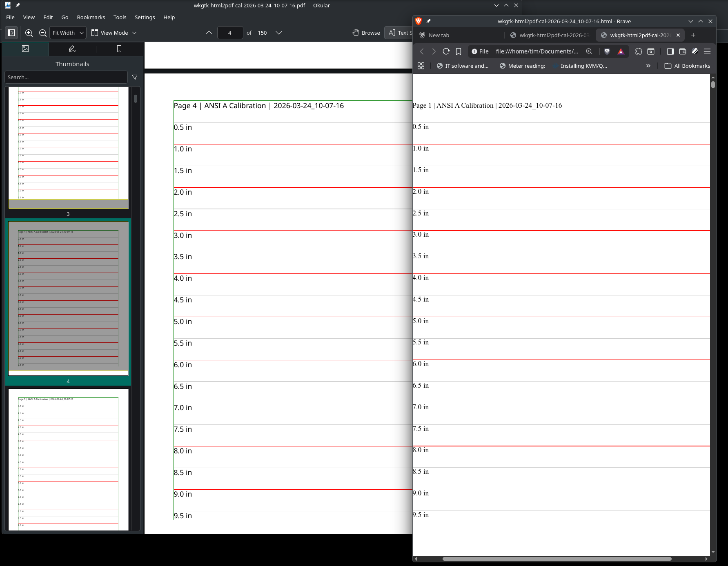Screen dimensions: 728x566
Task: Switch to the New tab in Brave
Action: tap(439, 35)
